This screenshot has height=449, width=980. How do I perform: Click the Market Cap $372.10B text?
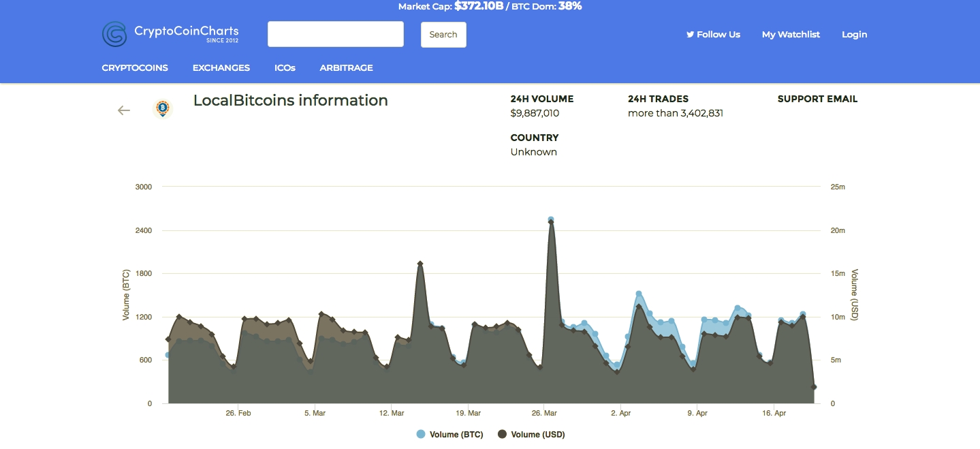451,6
